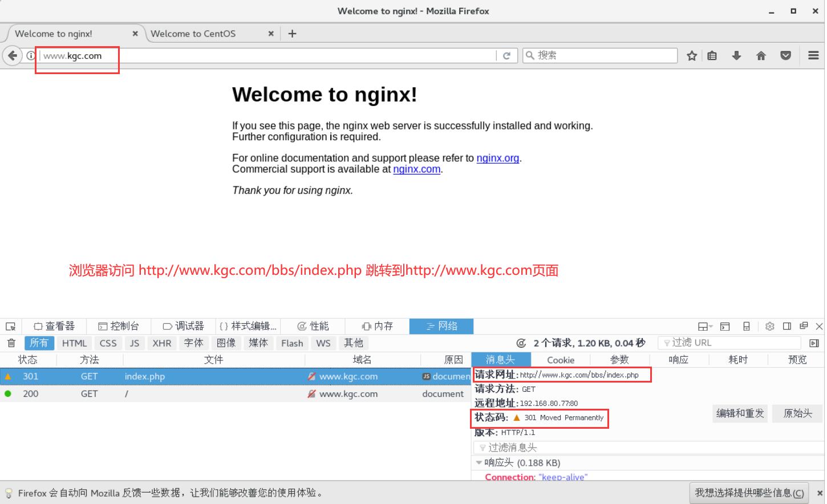
Task: Click the 编辑和重发 button
Action: pyautogui.click(x=740, y=413)
